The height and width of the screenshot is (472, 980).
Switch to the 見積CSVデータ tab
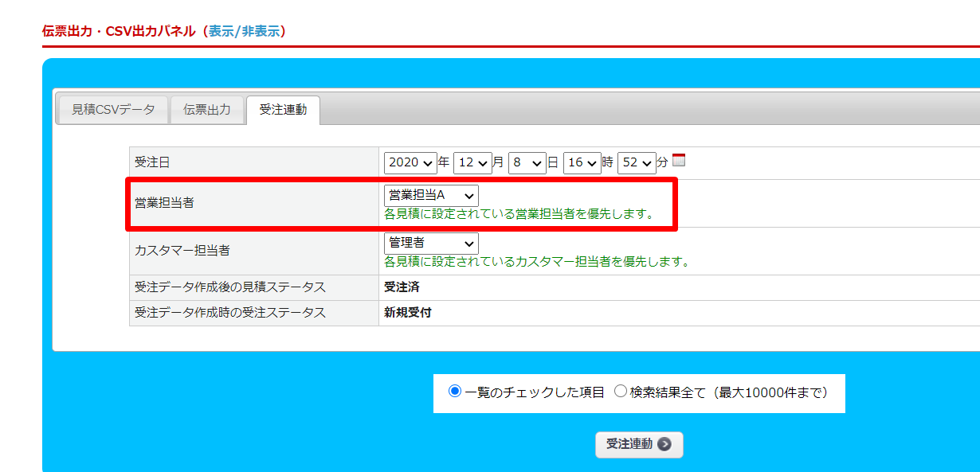[113, 110]
